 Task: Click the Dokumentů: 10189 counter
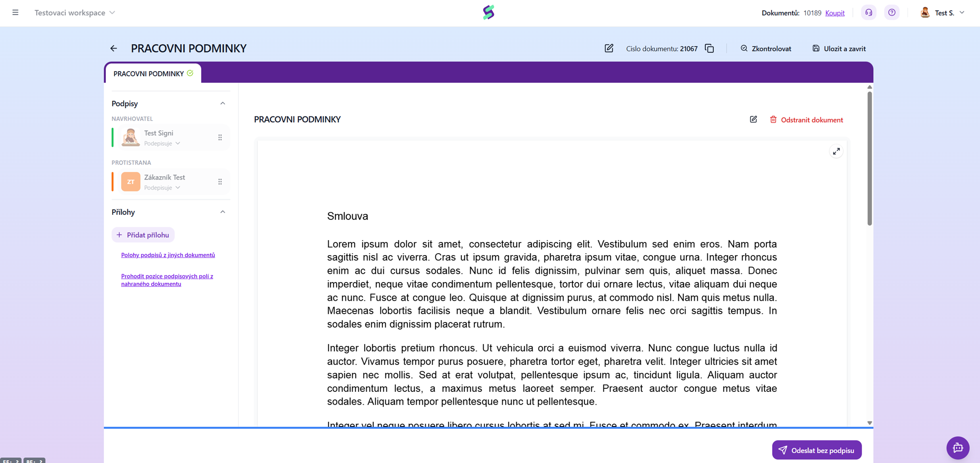click(791, 13)
